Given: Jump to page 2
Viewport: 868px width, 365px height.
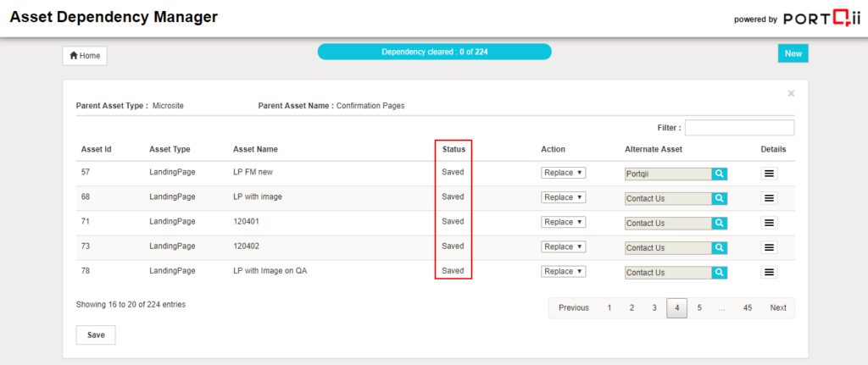Looking at the screenshot, I should click(x=632, y=308).
